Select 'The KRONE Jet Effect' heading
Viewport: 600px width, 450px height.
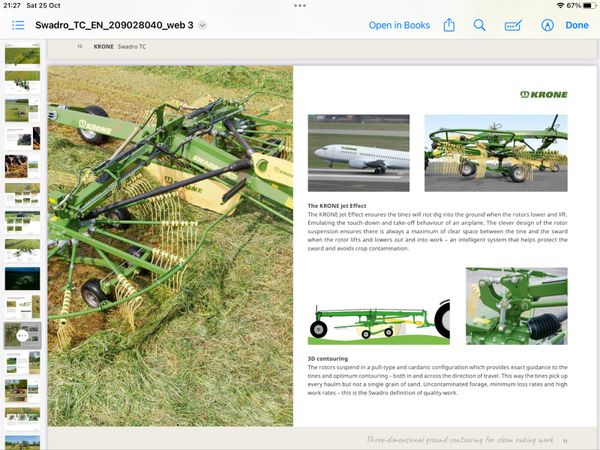(337, 205)
